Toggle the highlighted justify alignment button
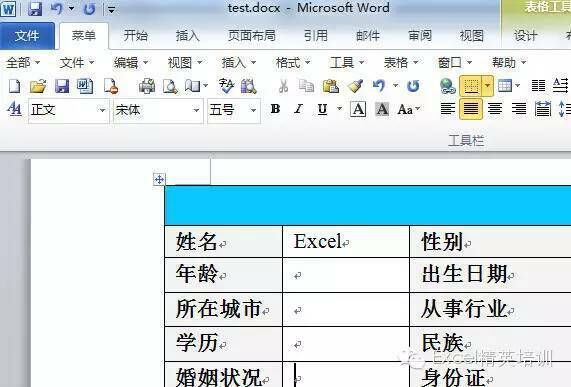Viewport: 571px width, 387px height. coord(471,109)
